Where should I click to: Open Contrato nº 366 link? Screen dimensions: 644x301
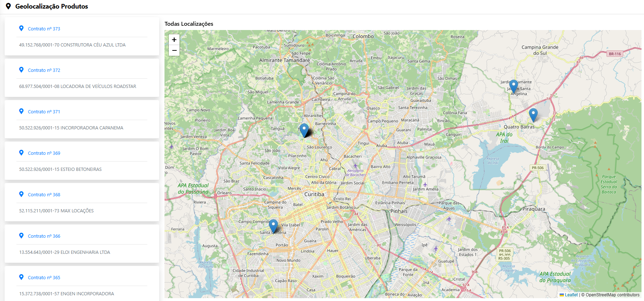click(x=44, y=236)
